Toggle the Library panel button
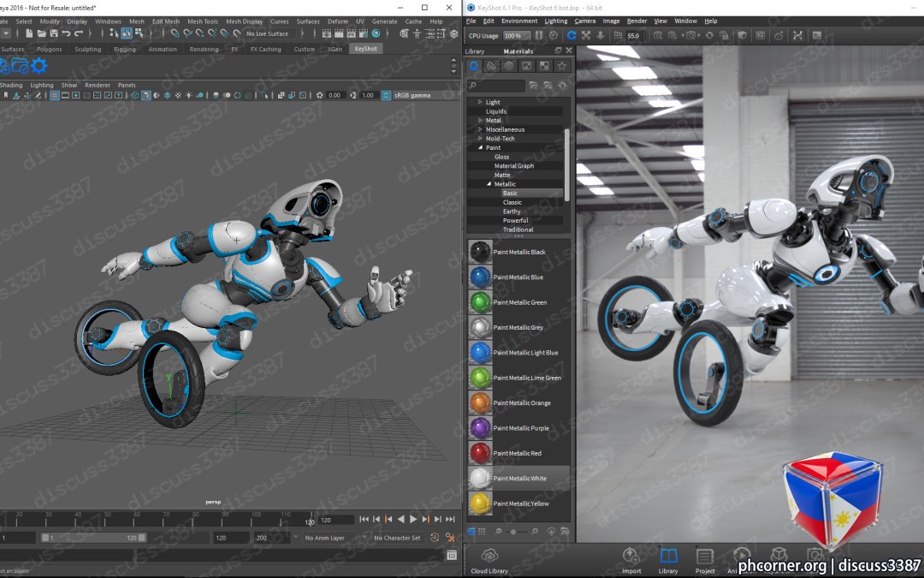The height and width of the screenshot is (578, 924). (668, 560)
